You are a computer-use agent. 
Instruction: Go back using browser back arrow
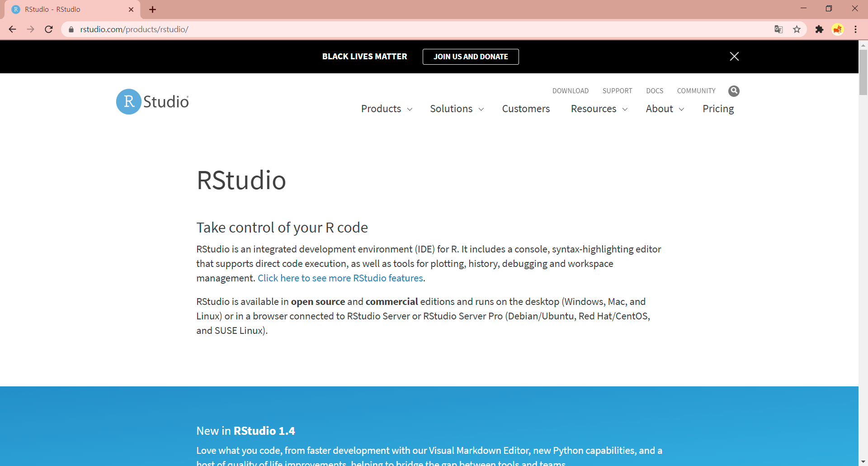coord(12,29)
